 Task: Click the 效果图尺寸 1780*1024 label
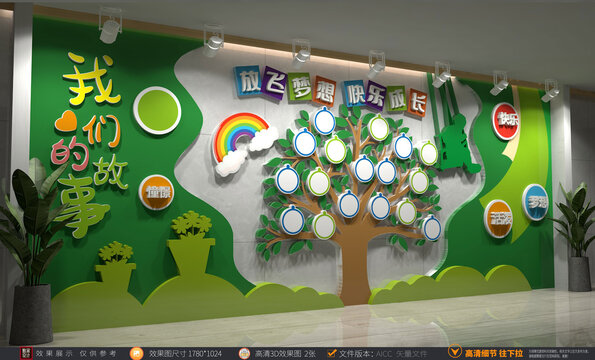click(185, 354)
